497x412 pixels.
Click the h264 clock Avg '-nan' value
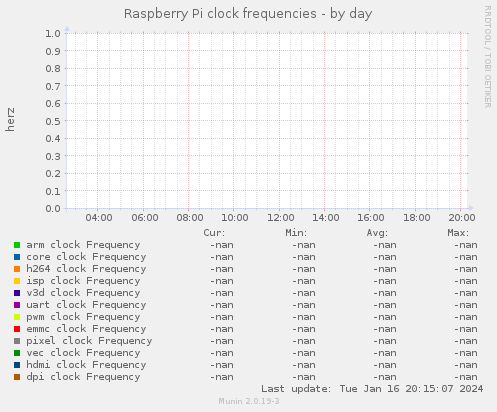pos(385,269)
